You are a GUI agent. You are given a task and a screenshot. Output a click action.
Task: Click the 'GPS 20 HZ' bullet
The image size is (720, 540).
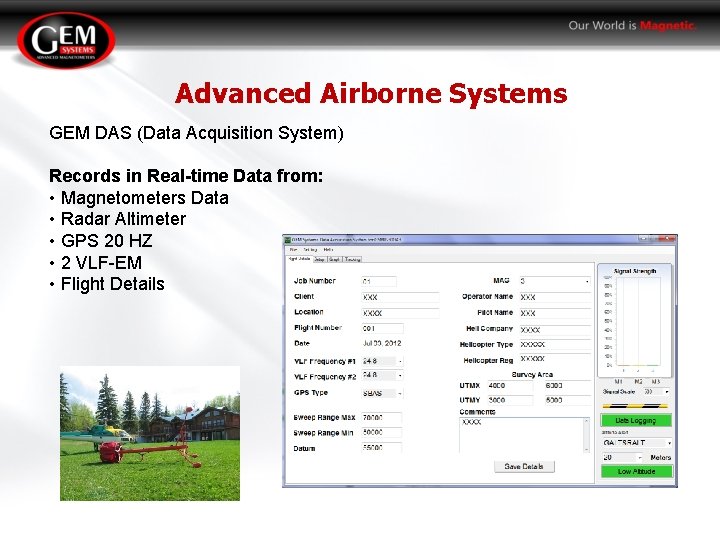point(107,241)
